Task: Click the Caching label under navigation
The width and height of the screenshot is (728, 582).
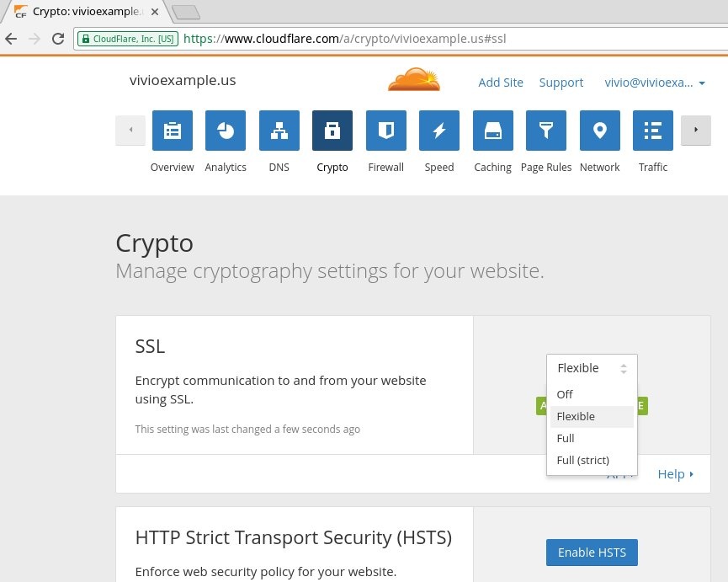Action: pyautogui.click(x=492, y=168)
